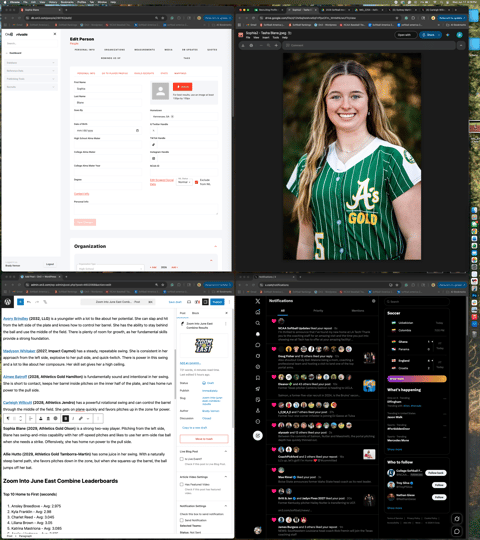Click the Zoom East featured image thumbnail
480x540 pixels.
point(204,345)
